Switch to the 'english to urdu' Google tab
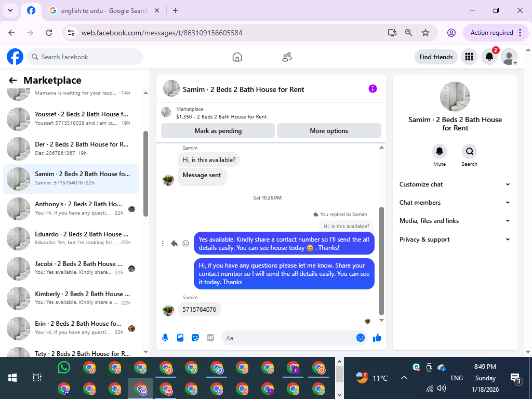The image size is (532, 399). [104, 11]
